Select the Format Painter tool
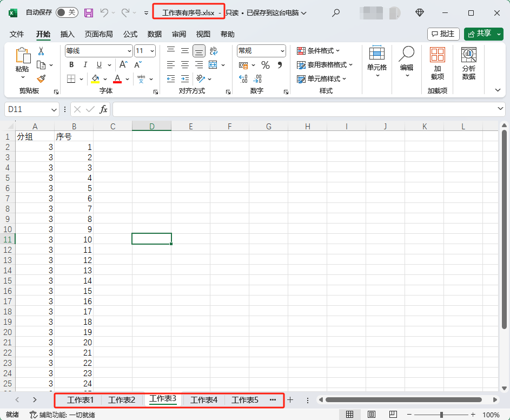The width and height of the screenshot is (510, 420). [x=42, y=79]
